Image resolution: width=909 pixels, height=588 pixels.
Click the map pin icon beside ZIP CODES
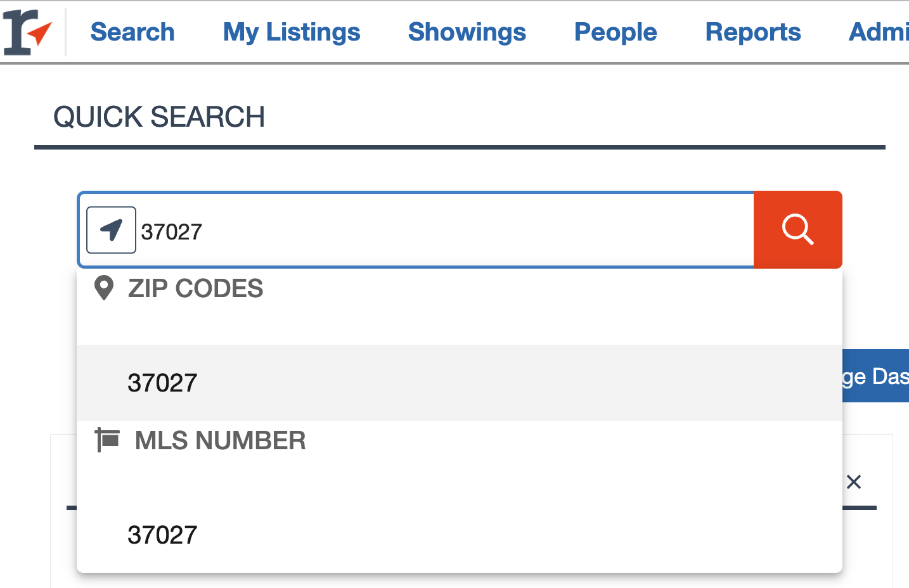pos(103,288)
